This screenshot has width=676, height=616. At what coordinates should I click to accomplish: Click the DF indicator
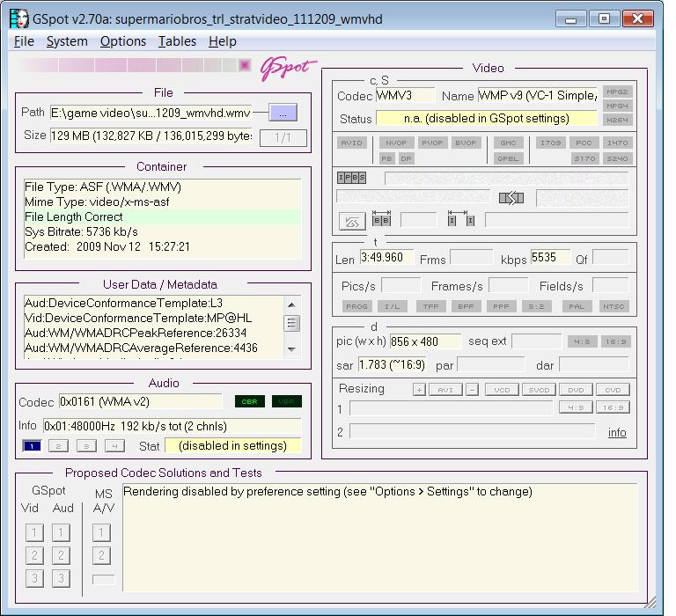[406, 158]
